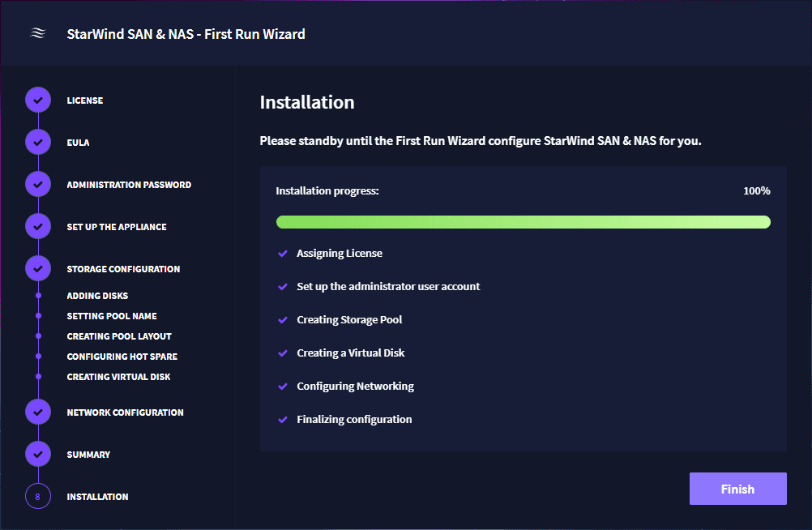
Task: Click the checkmark beside Assigning License
Action: pyautogui.click(x=283, y=254)
